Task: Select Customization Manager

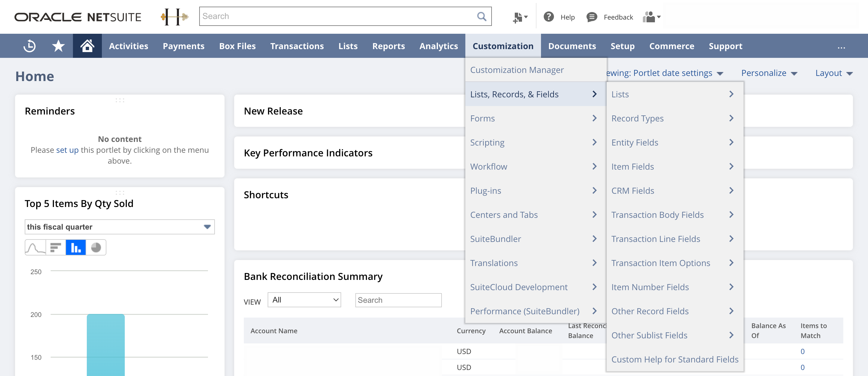Action: [x=536, y=70]
